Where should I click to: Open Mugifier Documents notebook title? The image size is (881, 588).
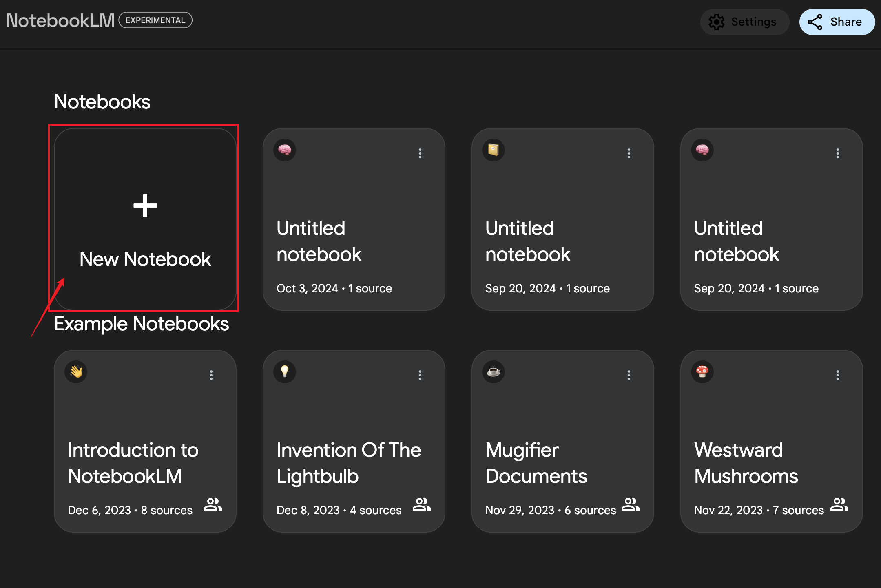point(536,463)
